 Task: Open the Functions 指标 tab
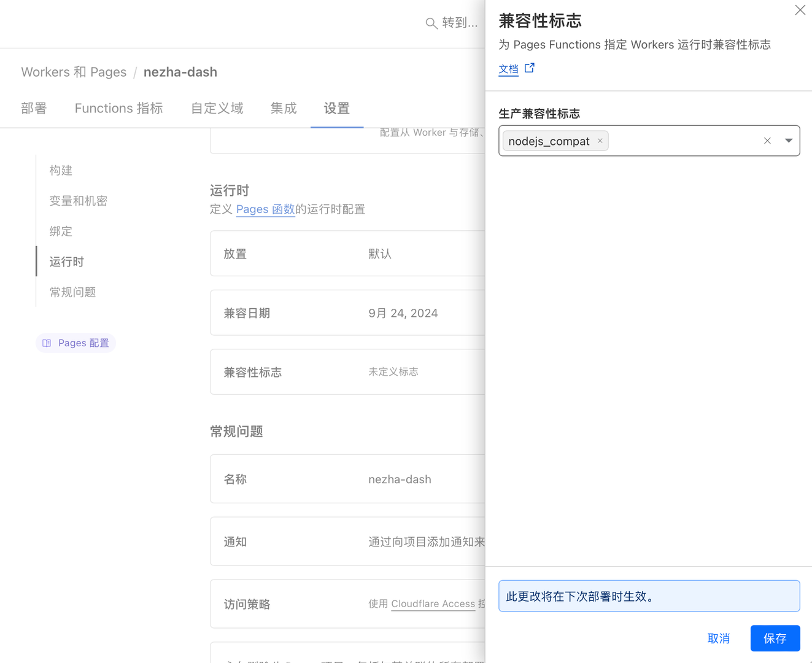tap(118, 108)
